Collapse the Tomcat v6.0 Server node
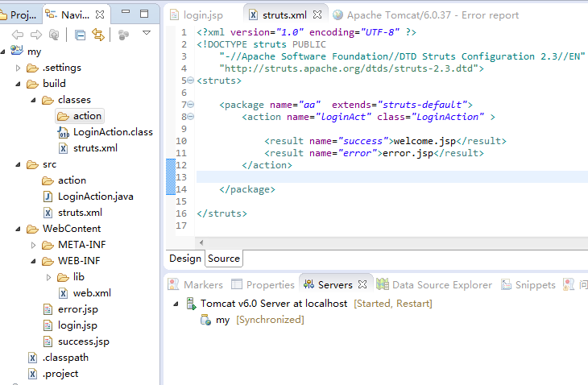 point(176,304)
